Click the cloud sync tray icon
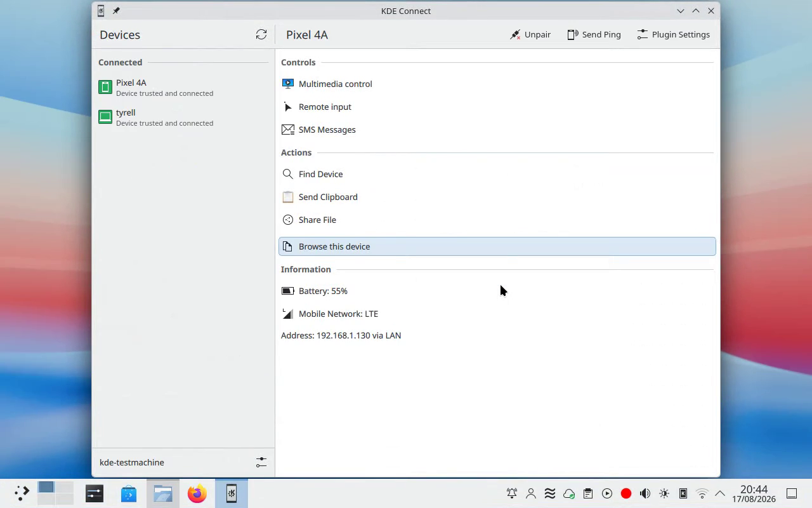Viewport: 812px width, 508px height. pos(569,493)
